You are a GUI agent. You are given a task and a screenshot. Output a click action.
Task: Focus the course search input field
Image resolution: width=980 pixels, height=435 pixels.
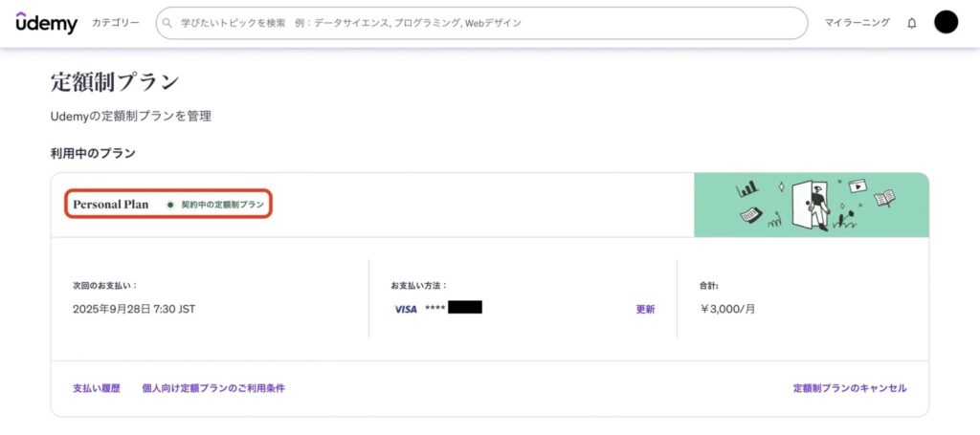click(479, 23)
